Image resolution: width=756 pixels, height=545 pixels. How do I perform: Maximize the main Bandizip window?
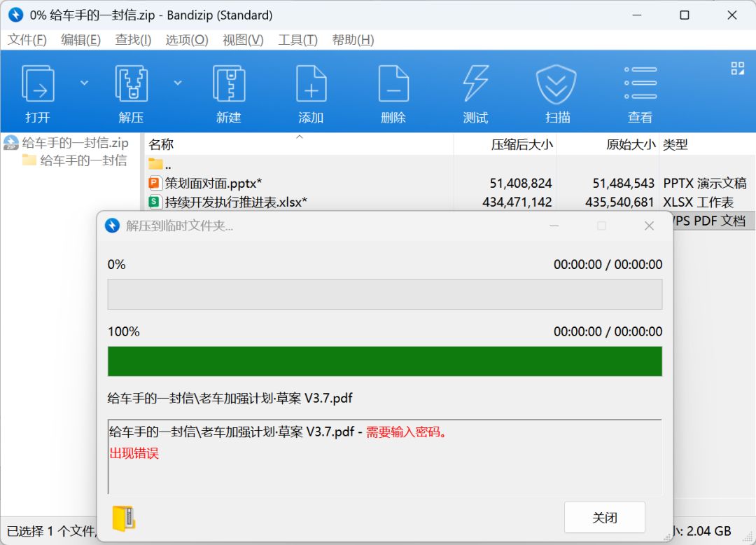684,15
